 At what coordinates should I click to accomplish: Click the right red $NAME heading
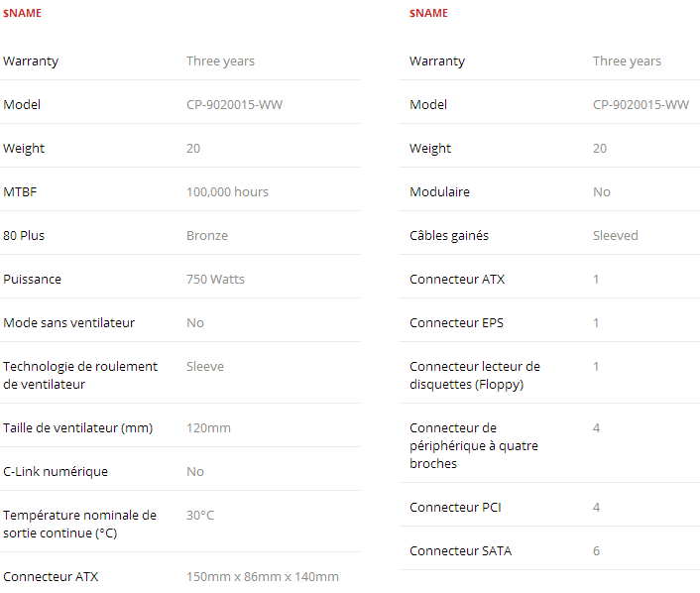click(428, 13)
